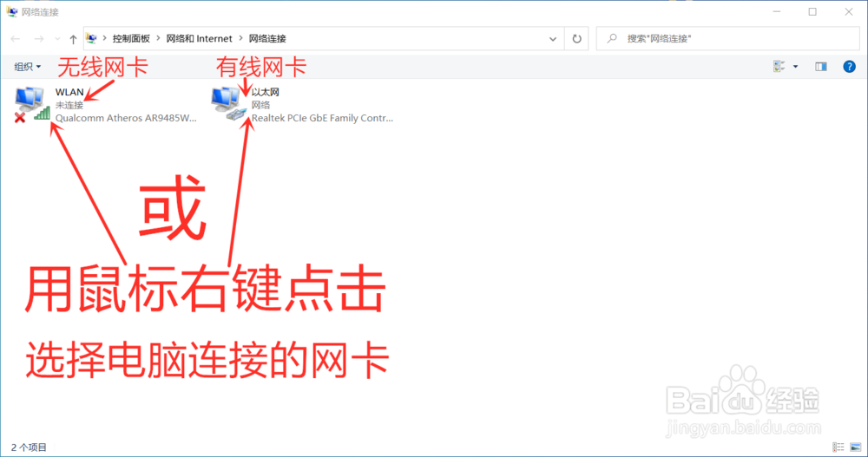Expand breadcrumb chevron before 控制面板
The image size is (868, 457).
pos(105,38)
